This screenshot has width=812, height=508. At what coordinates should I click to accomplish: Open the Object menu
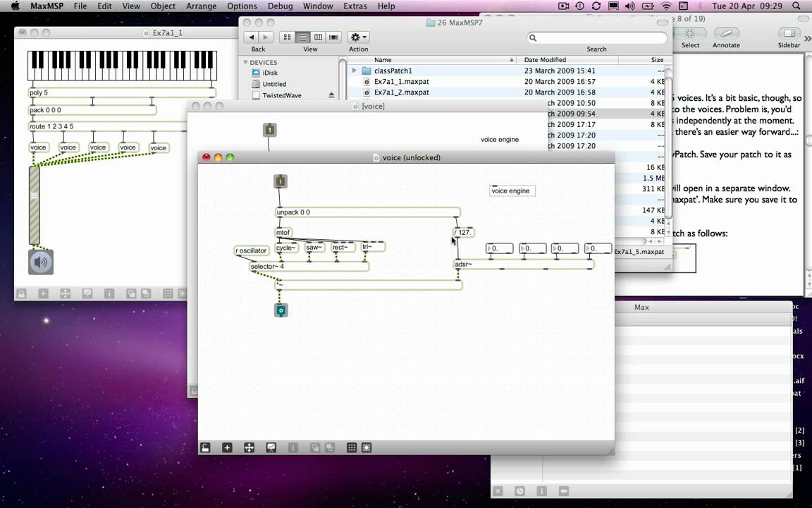[x=163, y=6]
